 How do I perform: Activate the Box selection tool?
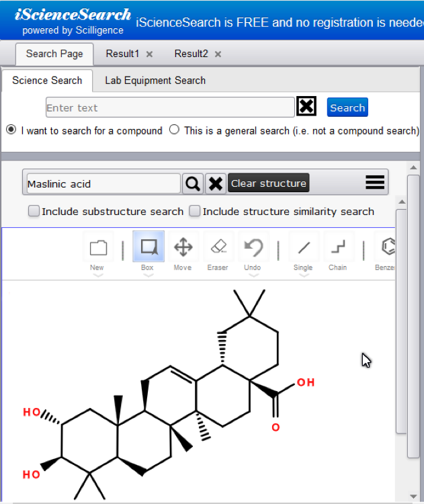pyautogui.click(x=149, y=247)
